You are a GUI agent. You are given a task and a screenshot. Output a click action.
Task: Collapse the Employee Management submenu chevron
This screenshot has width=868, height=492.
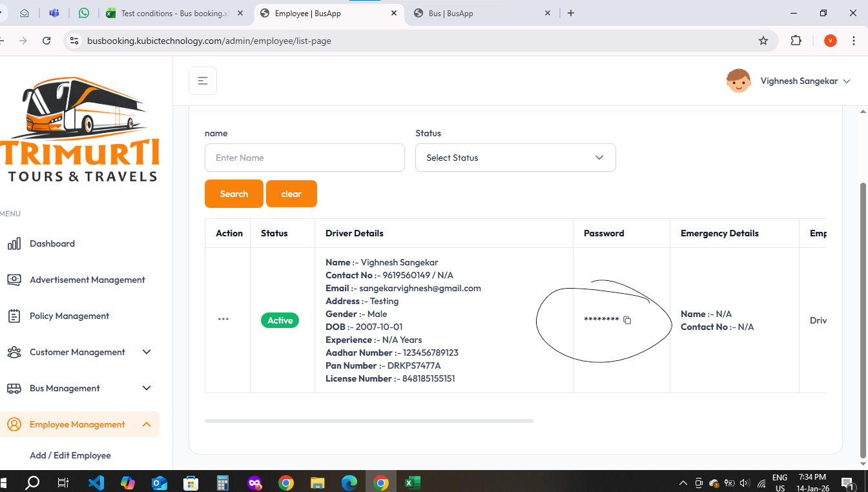[147, 424]
